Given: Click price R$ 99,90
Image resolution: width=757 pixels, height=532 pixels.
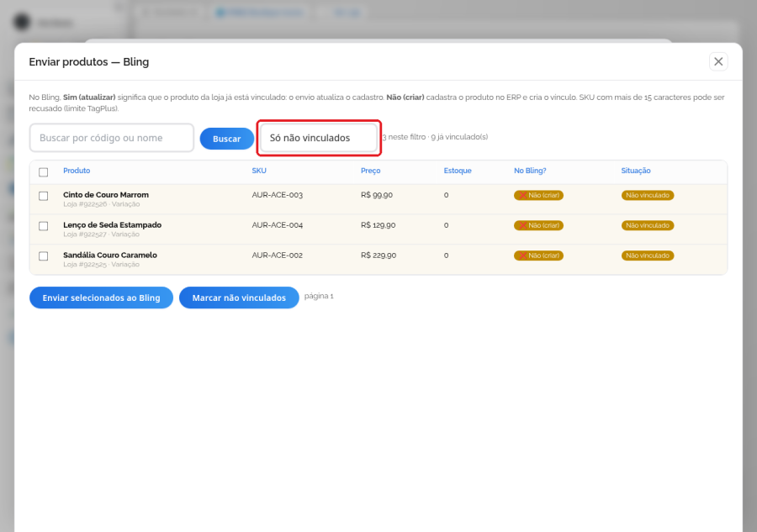Looking at the screenshot, I should (377, 195).
